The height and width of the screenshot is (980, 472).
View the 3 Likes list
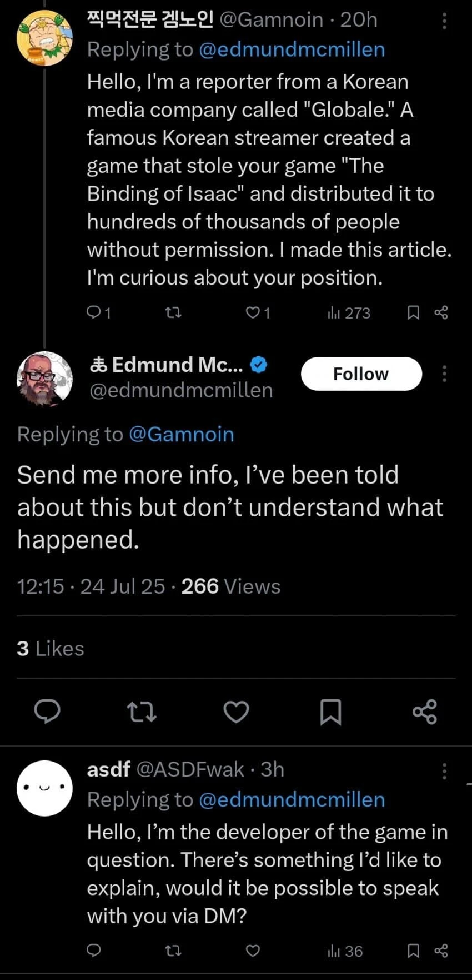click(x=51, y=649)
